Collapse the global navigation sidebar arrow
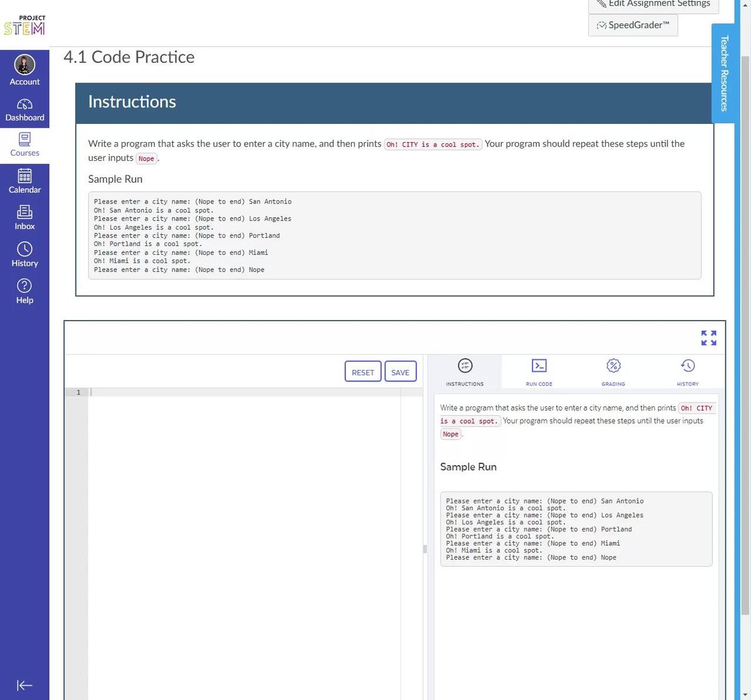The image size is (751, 700). [x=24, y=685]
